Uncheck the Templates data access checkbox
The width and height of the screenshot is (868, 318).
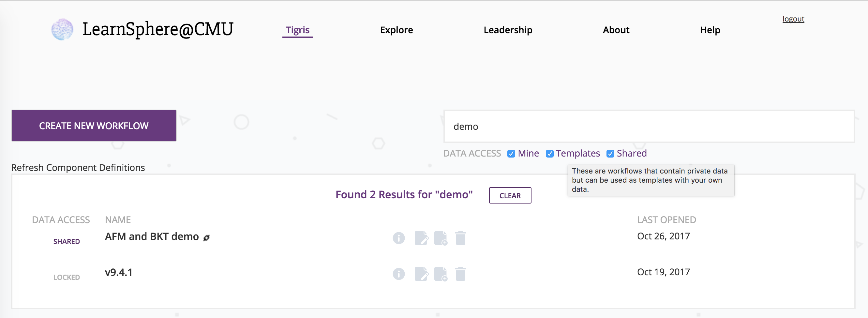click(549, 154)
